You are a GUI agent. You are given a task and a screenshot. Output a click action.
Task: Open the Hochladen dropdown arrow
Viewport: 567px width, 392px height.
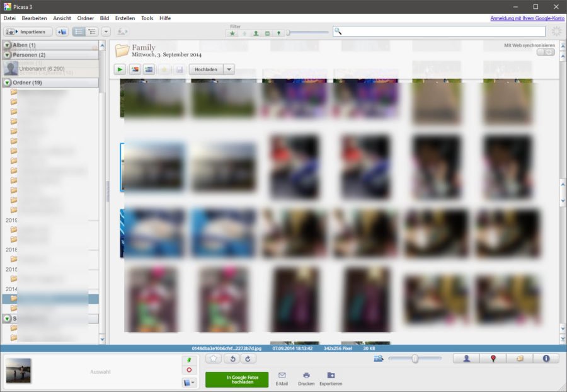(229, 69)
